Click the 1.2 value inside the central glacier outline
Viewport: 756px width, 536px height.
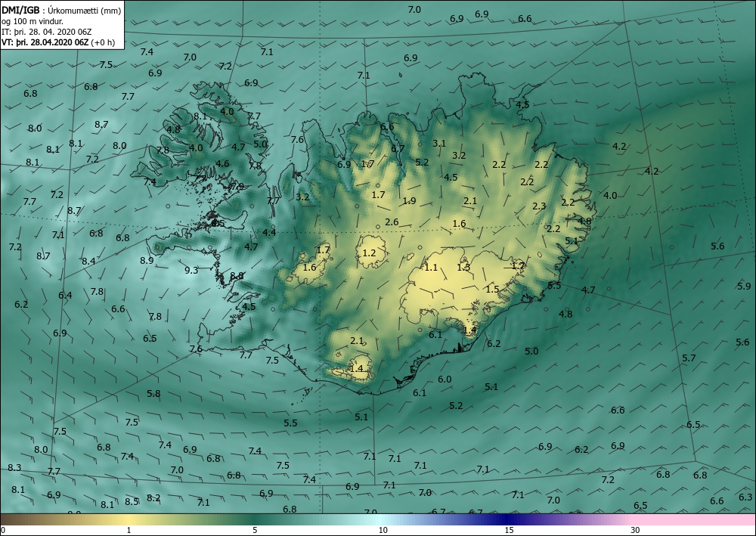click(x=369, y=253)
